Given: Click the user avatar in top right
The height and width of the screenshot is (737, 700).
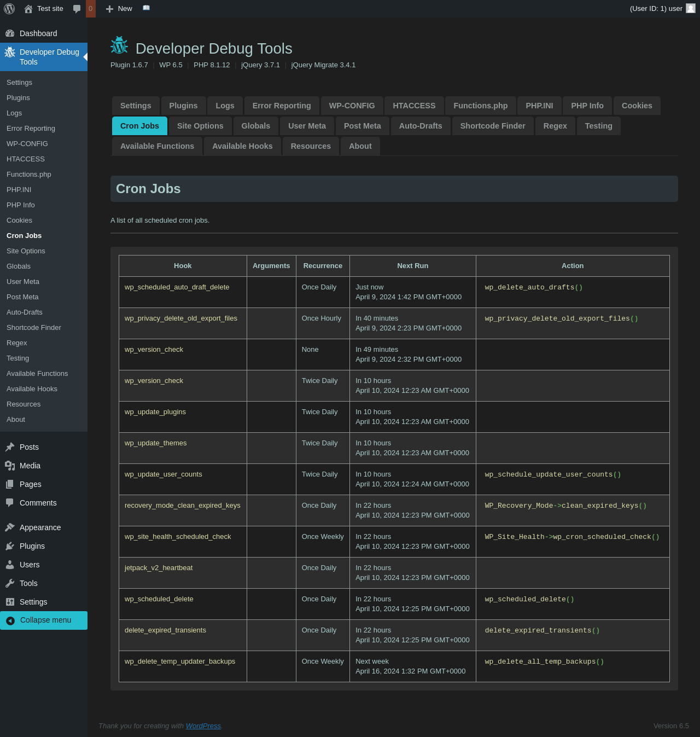Looking at the screenshot, I should point(691,8).
